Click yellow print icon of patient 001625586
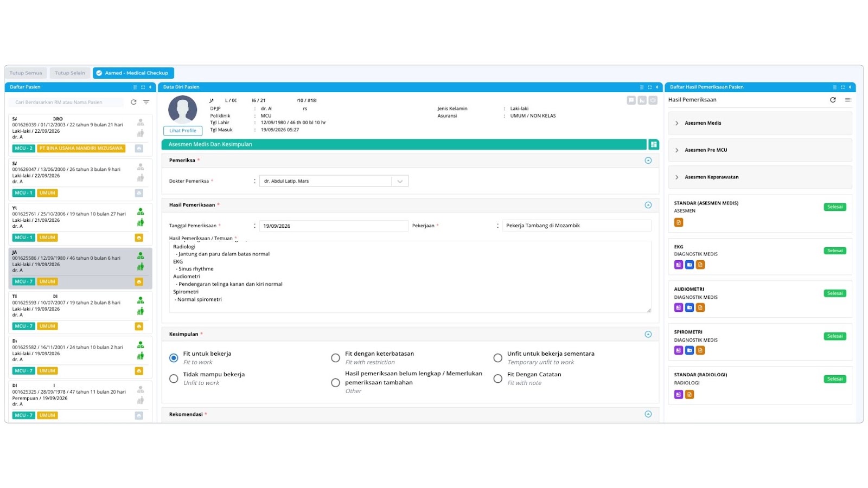This screenshot has height=488, width=868. [139, 282]
